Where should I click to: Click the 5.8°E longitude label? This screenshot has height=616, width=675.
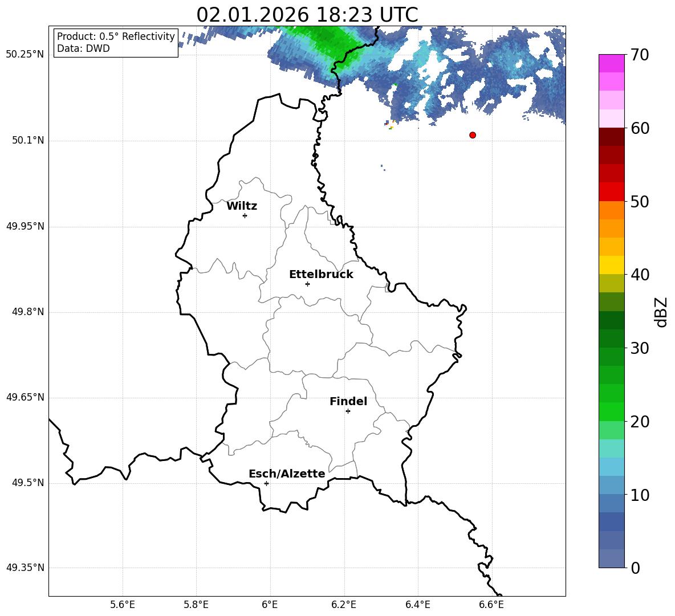click(196, 605)
